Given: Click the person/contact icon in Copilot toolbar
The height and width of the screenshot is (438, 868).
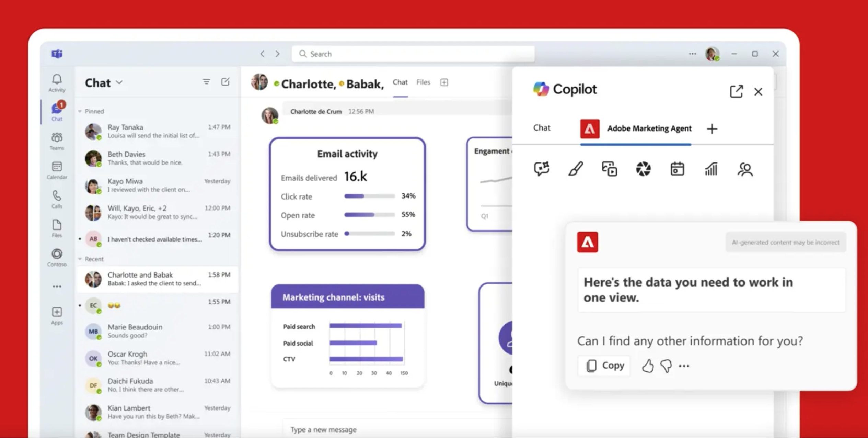Looking at the screenshot, I should 745,169.
